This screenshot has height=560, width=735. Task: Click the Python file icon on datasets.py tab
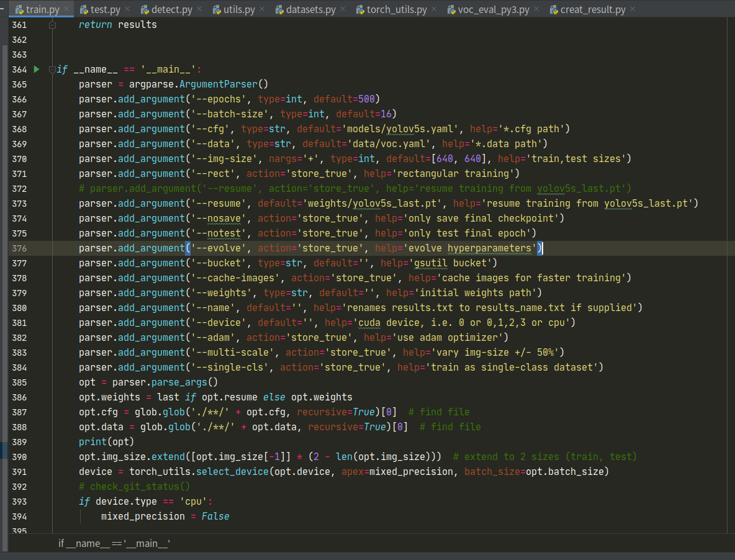279,9
